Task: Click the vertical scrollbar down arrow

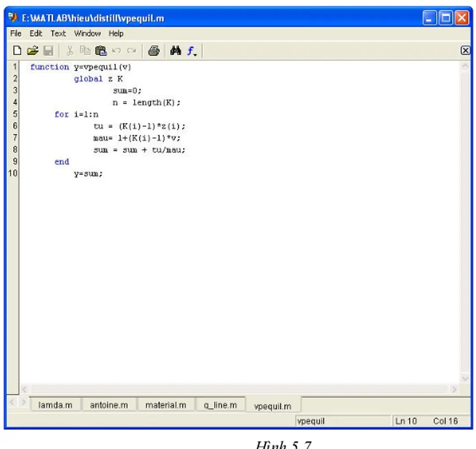Action: (465, 378)
